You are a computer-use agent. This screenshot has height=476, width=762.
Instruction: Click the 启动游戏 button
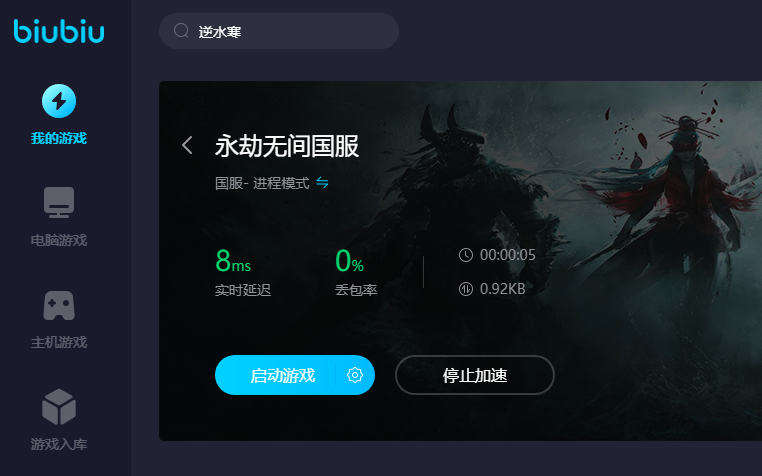click(275, 375)
